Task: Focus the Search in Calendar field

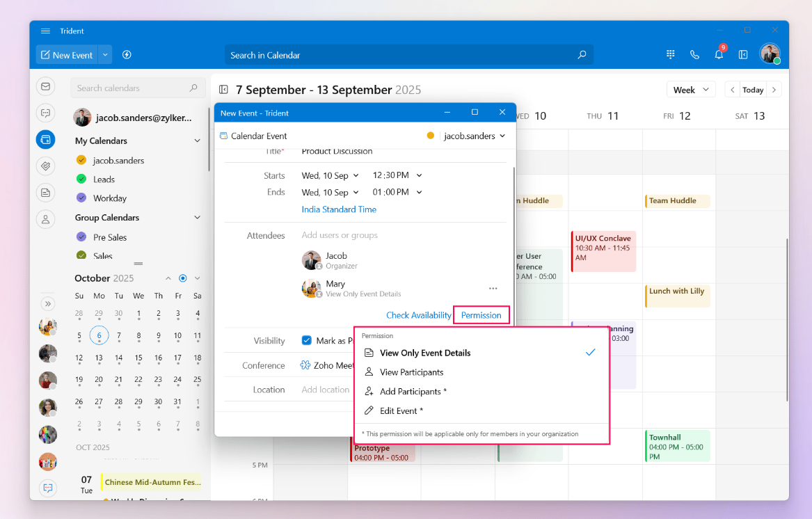Action: [x=408, y=55]
